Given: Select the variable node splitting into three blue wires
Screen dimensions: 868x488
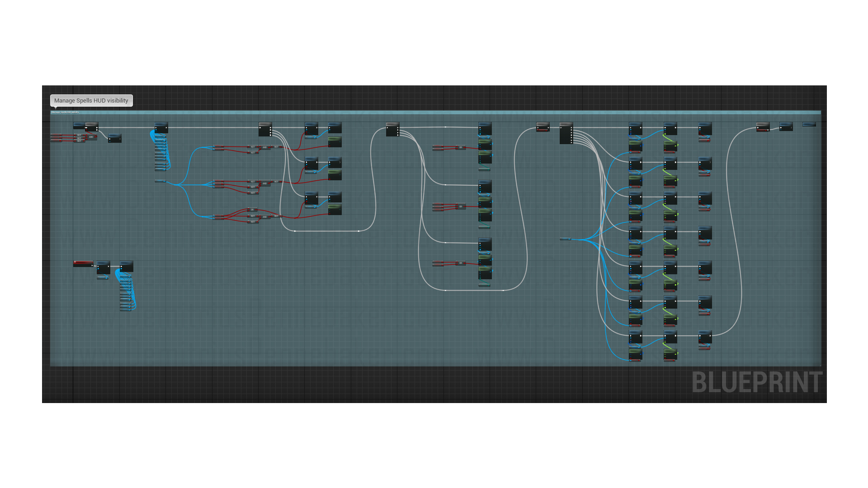Looking at the screenshot, I should pyautogui.click(x=160, y=181).
